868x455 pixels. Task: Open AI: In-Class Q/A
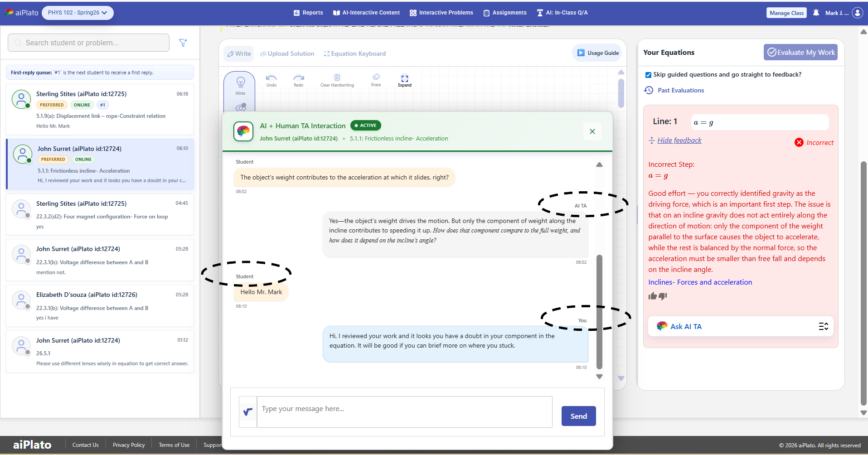point(562,13)
